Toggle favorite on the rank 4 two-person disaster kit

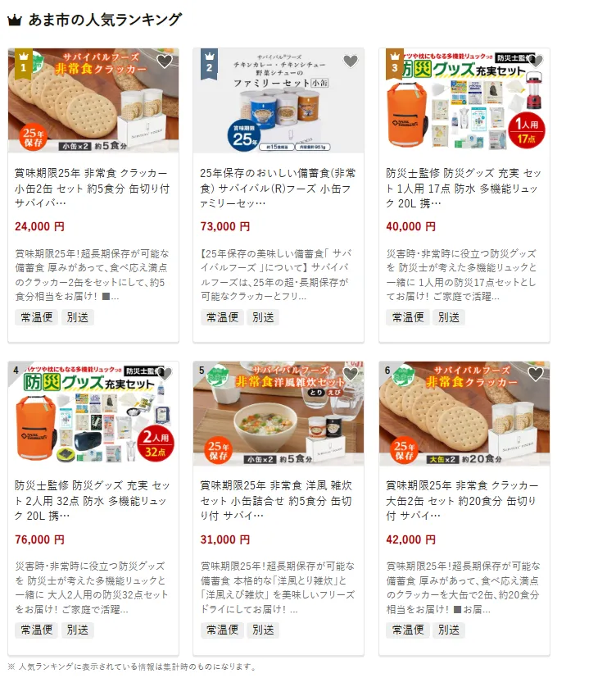pyautogui.click(x=165, y=374)
